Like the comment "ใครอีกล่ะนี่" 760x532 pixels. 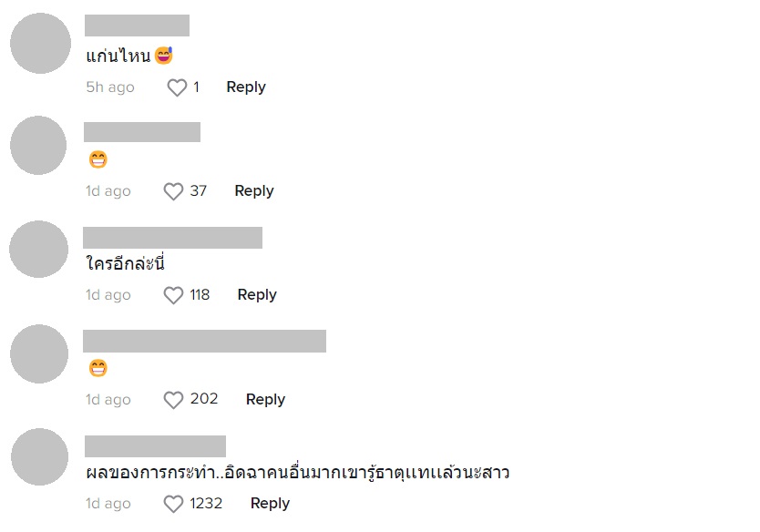click(172, 294)
